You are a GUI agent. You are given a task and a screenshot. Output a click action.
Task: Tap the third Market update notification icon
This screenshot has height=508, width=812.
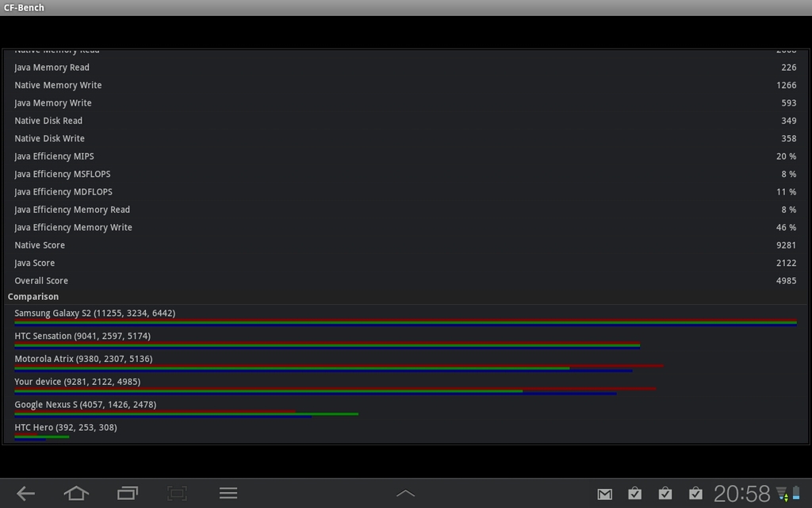point(695,493)
